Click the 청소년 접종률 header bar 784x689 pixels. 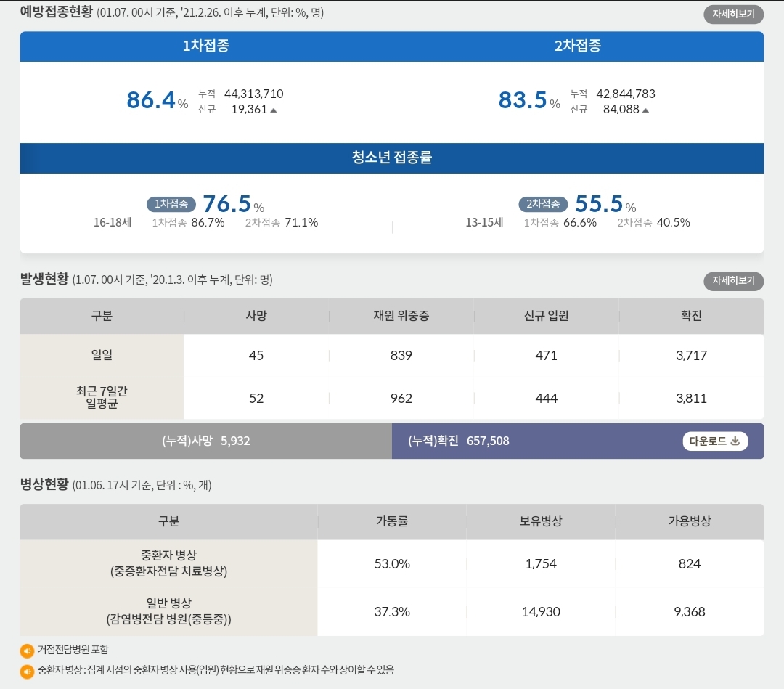(x=391, y=158)
